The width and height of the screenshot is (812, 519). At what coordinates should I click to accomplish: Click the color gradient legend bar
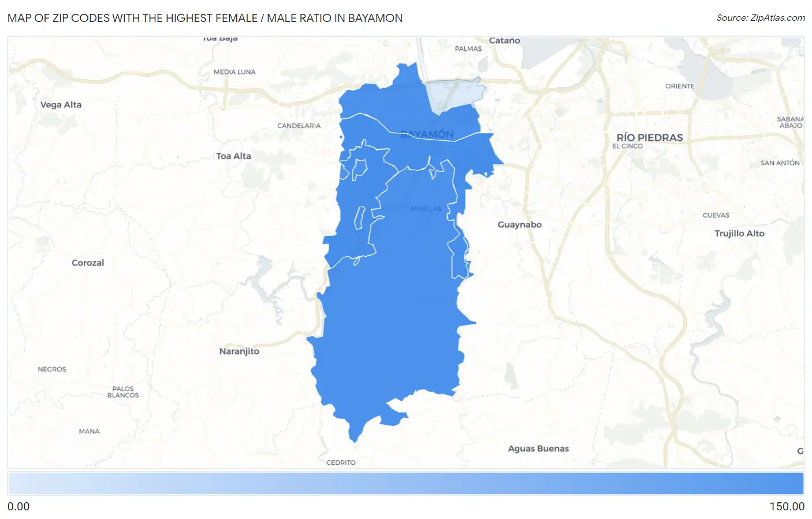[x=405, y=484]
